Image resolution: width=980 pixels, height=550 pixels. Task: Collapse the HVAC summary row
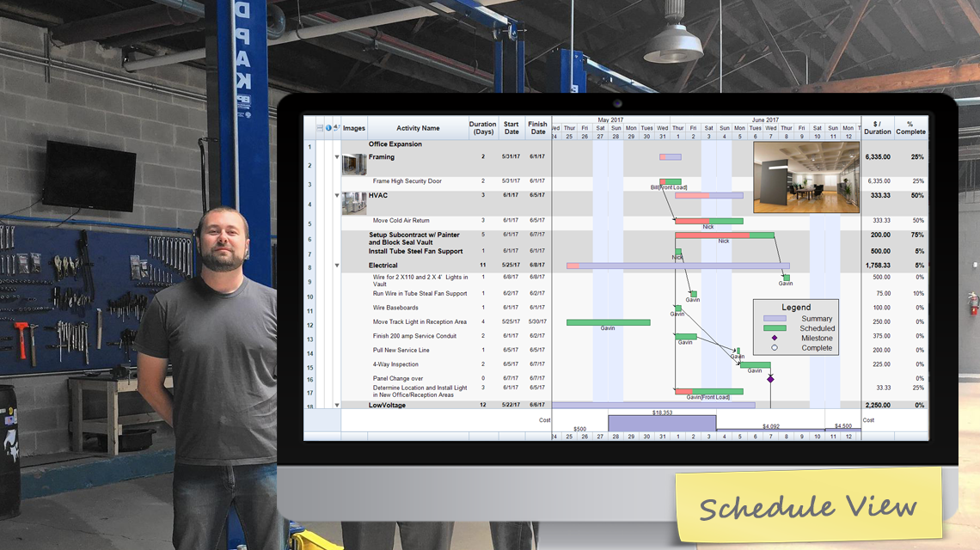[x=336, y=195]
